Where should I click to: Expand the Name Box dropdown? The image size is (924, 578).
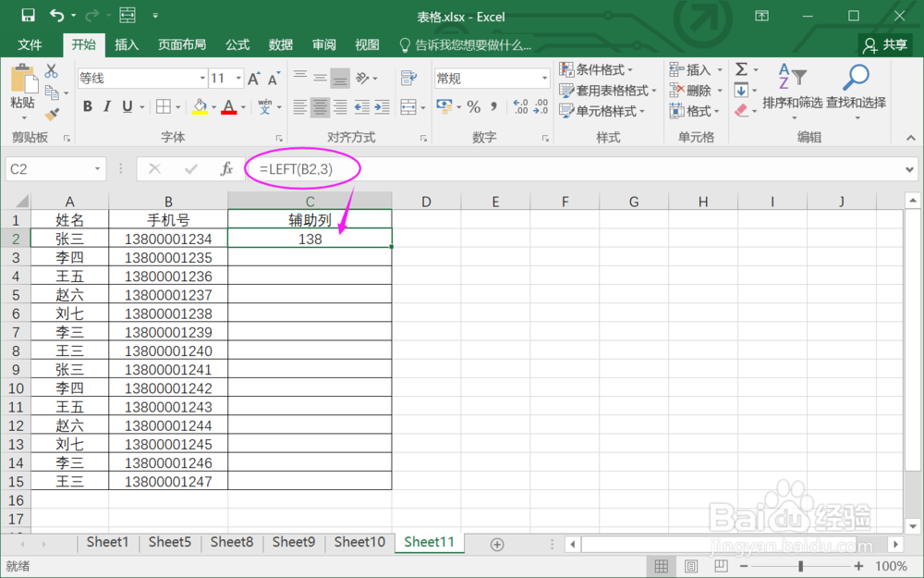click(x=97, y=169)
